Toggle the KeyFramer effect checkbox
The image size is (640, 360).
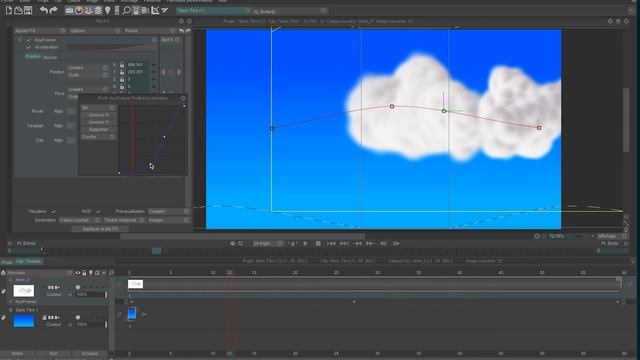[x=29, y=40]
